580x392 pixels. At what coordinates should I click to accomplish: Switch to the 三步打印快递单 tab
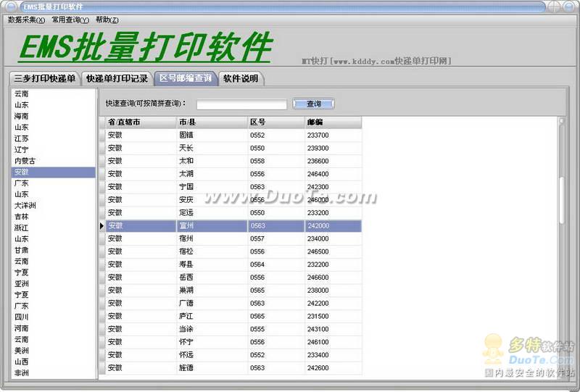[x=44, y=78]
